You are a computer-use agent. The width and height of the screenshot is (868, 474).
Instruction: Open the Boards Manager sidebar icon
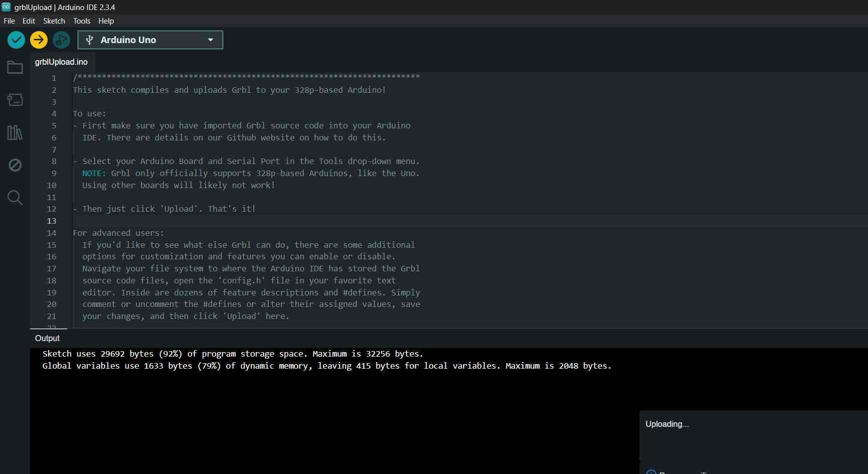click(15, 100)
